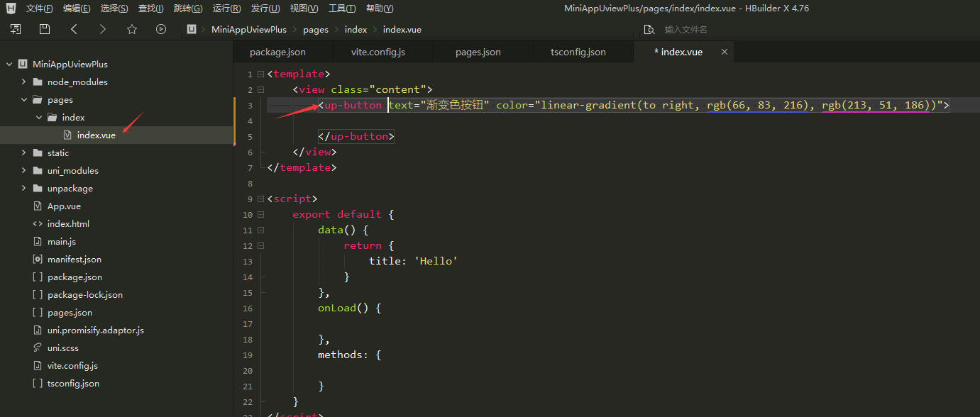Collapse the index folder arrow

(38, 117)
